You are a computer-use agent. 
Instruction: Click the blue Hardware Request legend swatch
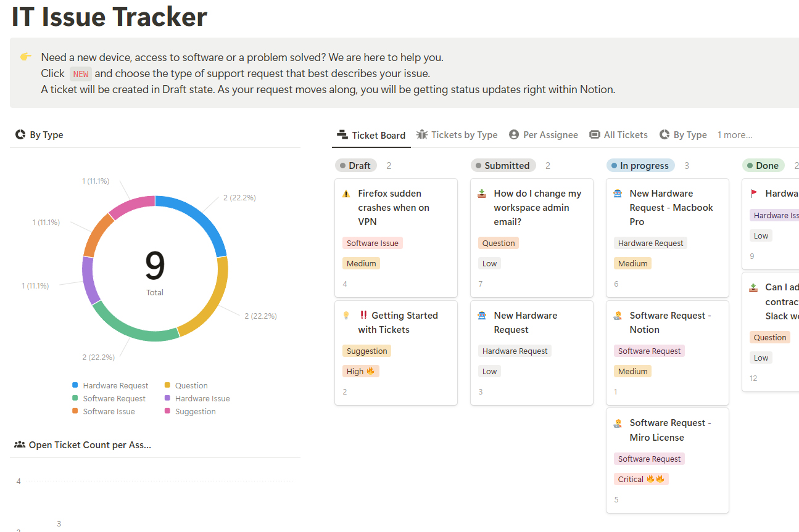75,385
